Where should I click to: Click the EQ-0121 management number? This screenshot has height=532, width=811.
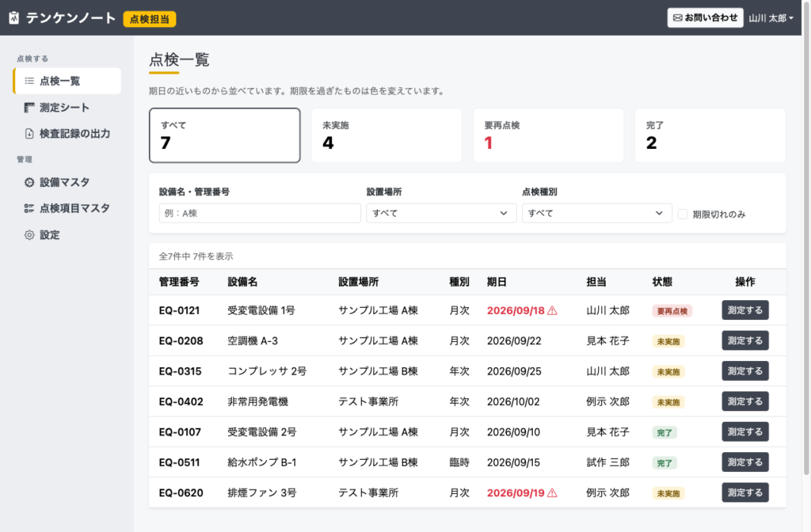tap(179, 310)
